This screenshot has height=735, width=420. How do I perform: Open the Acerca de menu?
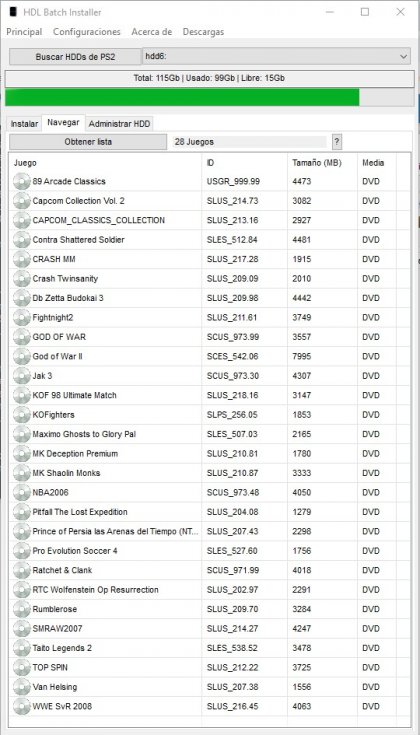(152, 32)
